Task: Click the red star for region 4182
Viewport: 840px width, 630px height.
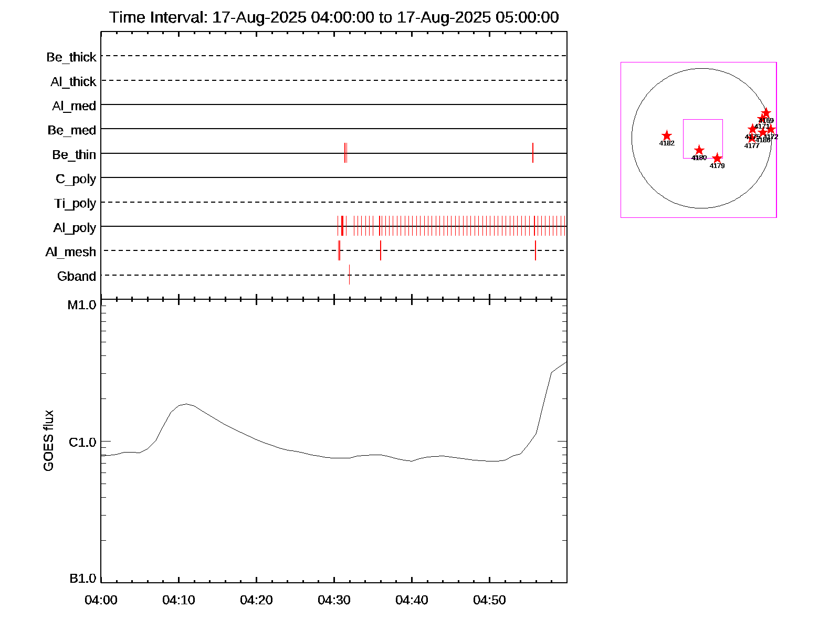Action: click(667, 136)
